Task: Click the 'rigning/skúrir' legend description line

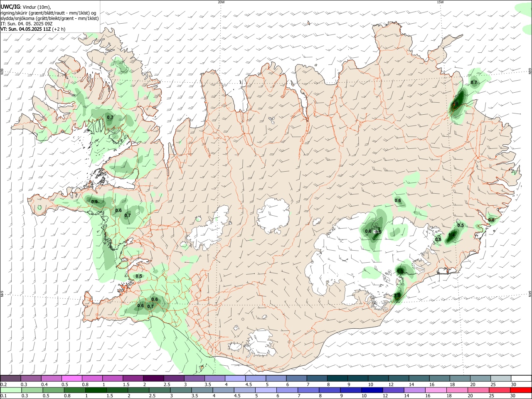Action: (48, 12)
